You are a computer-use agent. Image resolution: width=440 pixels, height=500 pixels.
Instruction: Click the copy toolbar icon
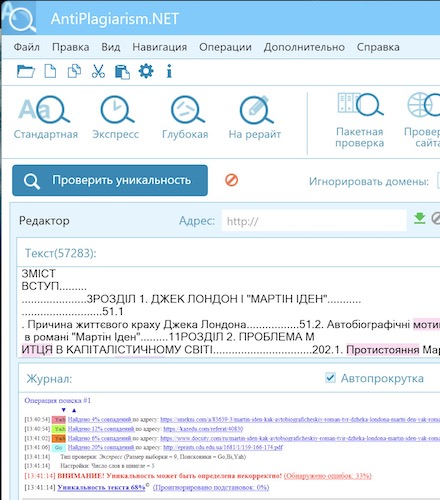74,71
